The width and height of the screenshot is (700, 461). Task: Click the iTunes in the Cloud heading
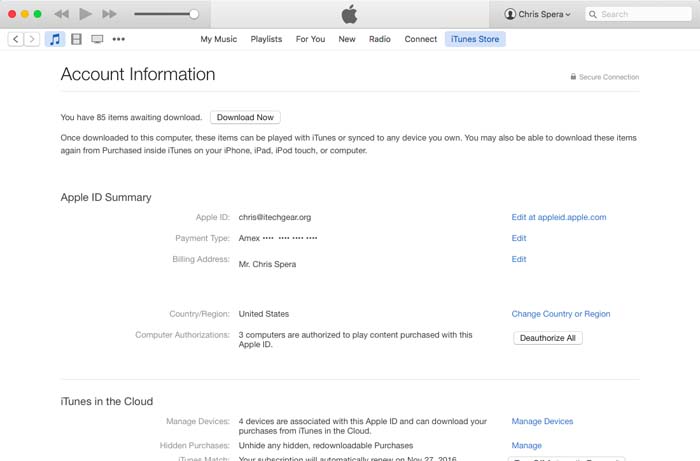tap(107, 401)
